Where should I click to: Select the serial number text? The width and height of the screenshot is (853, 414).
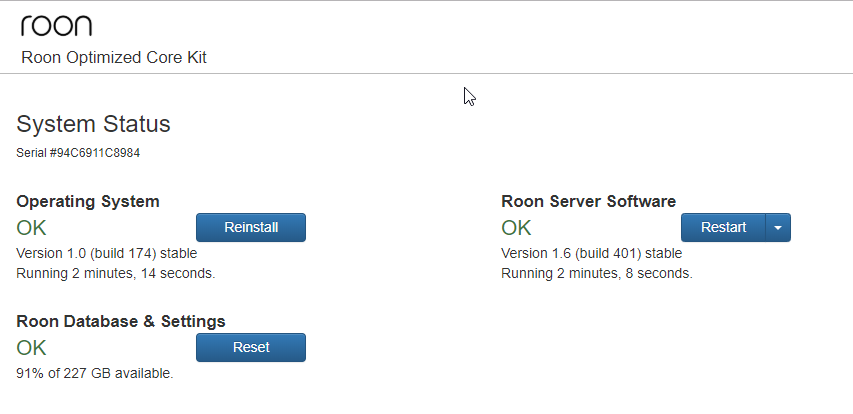tap(78, 153)
